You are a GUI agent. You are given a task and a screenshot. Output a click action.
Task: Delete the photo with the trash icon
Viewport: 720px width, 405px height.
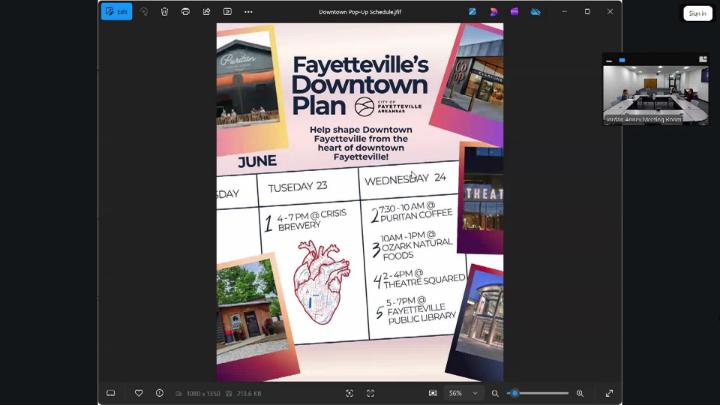tap(164, 12)
